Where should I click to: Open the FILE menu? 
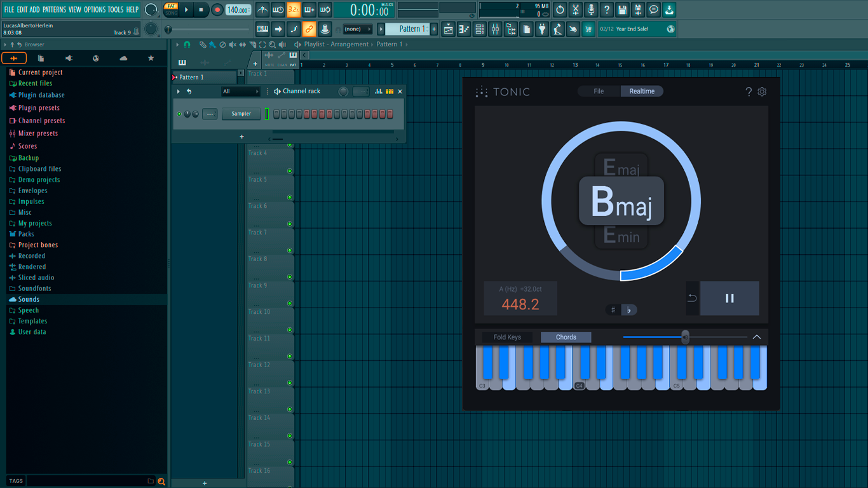pos(10,10)
